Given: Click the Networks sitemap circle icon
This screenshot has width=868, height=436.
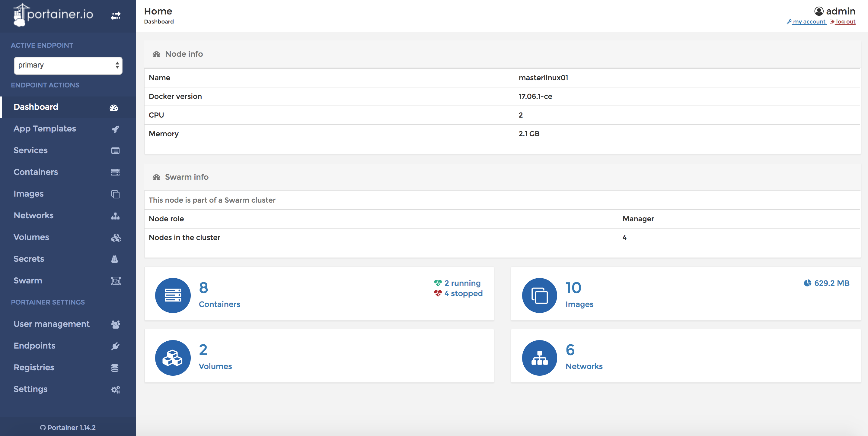Looking at the screenshot, I should tap(539, 358).
